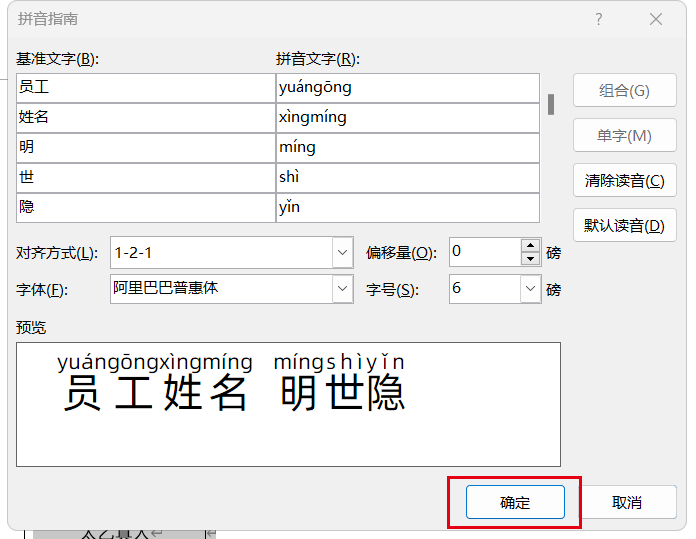This screenshot has height=539, width=696.
Task: Click the 字号 value field showing 6
Action: [x=485, y=289]
